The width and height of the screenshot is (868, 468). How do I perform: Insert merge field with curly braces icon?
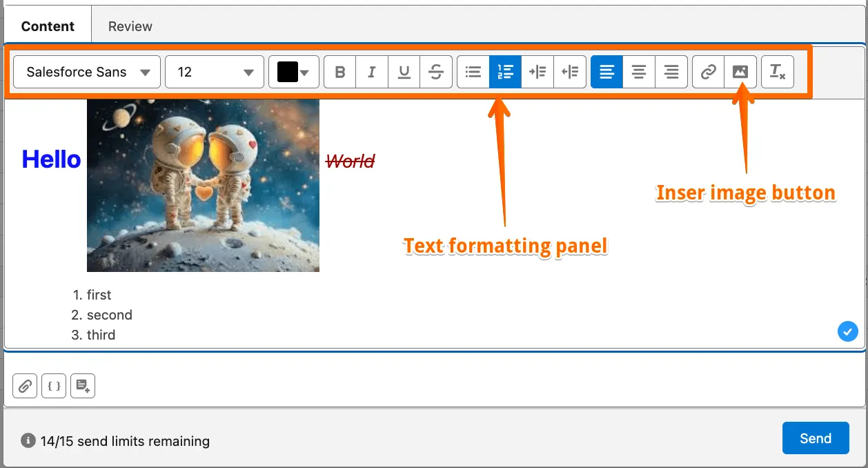click(54, 386)
